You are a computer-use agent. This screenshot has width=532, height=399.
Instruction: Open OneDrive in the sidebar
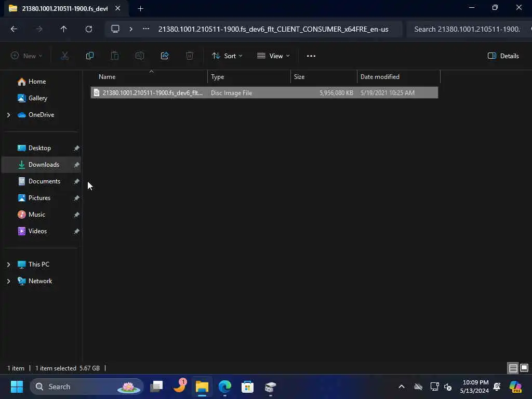41,115
